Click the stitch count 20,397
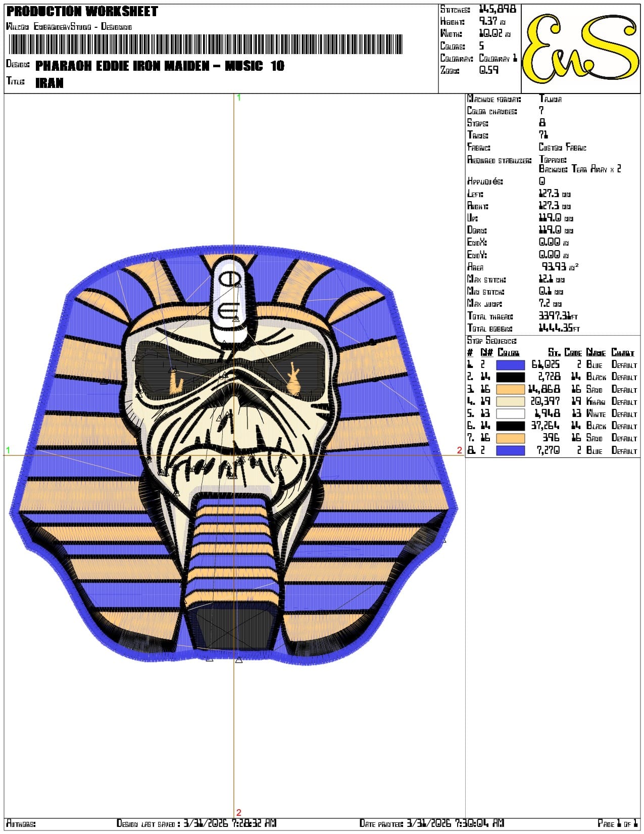This screenshot has height=834, width=644. point(546,402)
